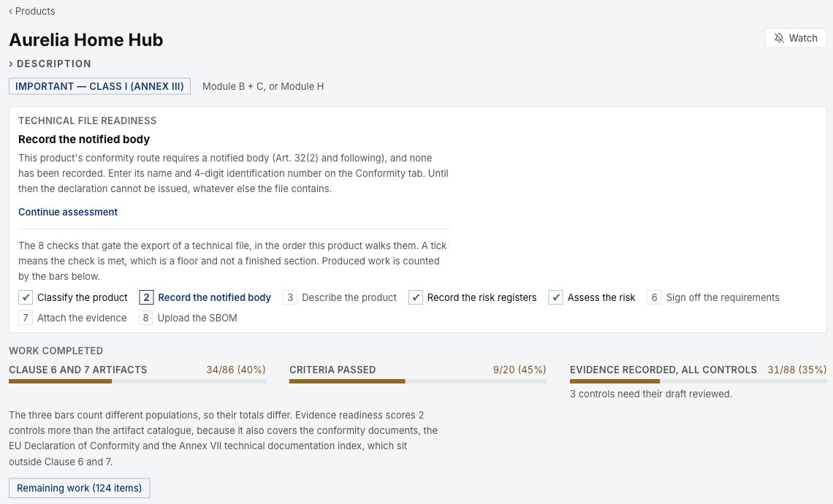Select the Assess the risk check
Viewport: 833px width, 504px height.
pyautogui.click(x=593, y=297)
